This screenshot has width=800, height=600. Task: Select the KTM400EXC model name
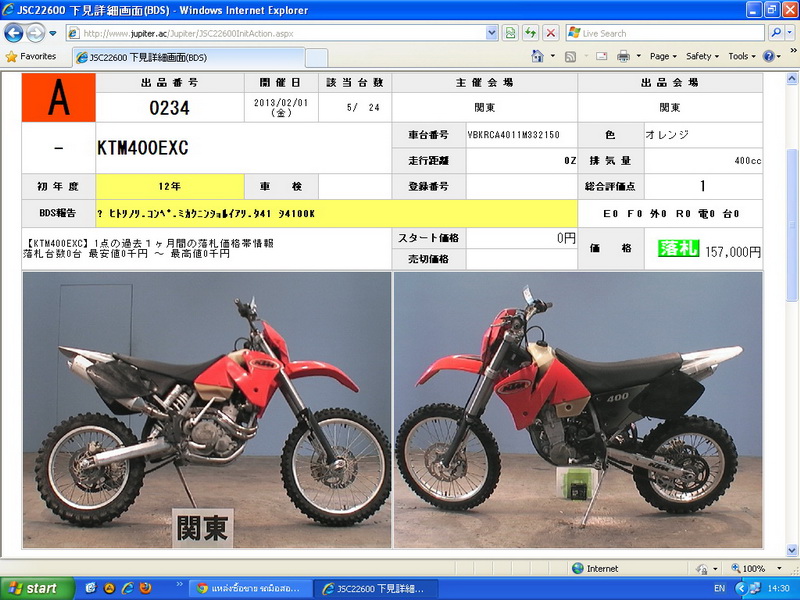coord(143,148)
